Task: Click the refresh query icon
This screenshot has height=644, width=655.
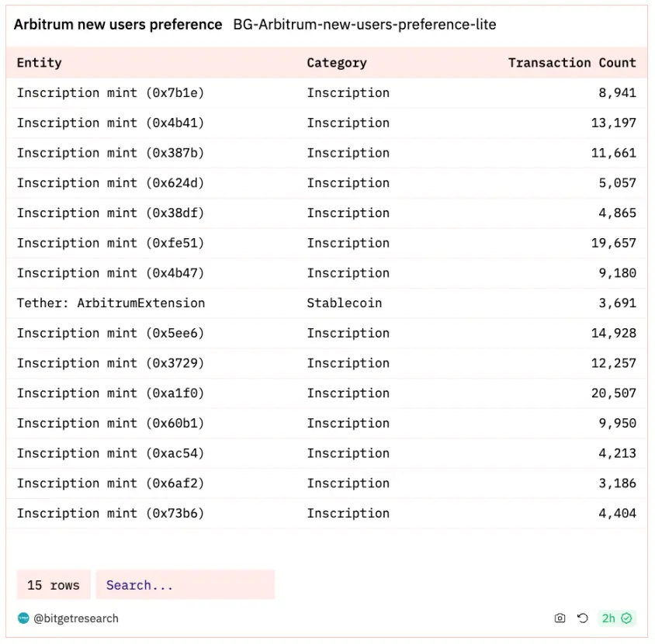Action: 583,618
